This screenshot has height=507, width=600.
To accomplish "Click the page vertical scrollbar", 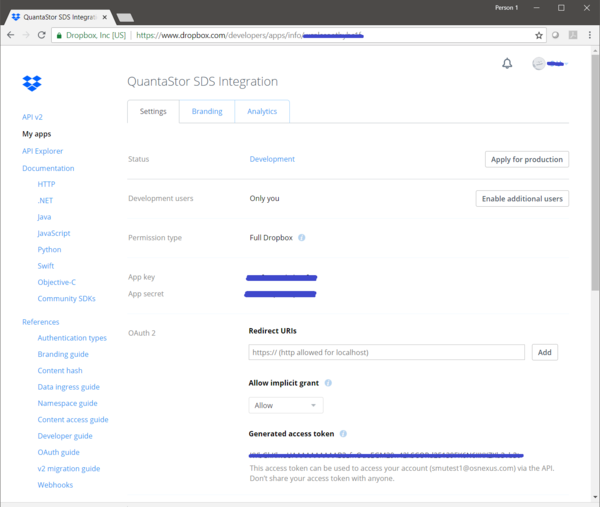I will pyautogui.click(x=595, y=172).
